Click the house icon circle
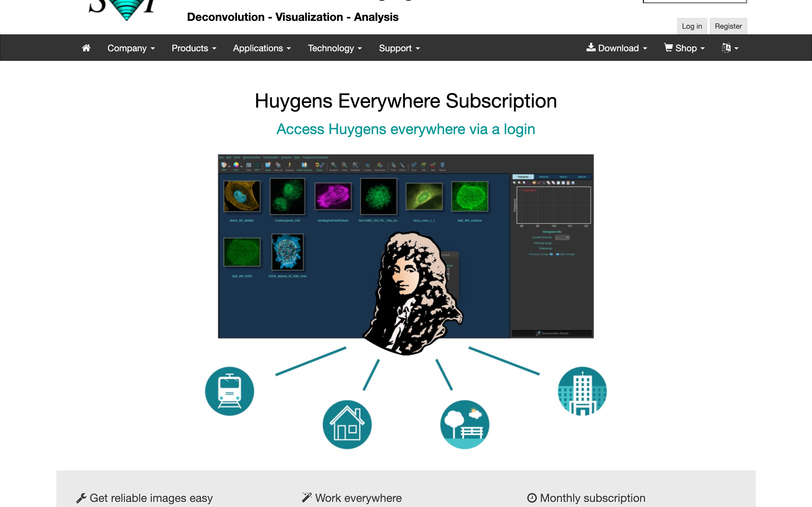Screen dimensions: 812x507 347,424
